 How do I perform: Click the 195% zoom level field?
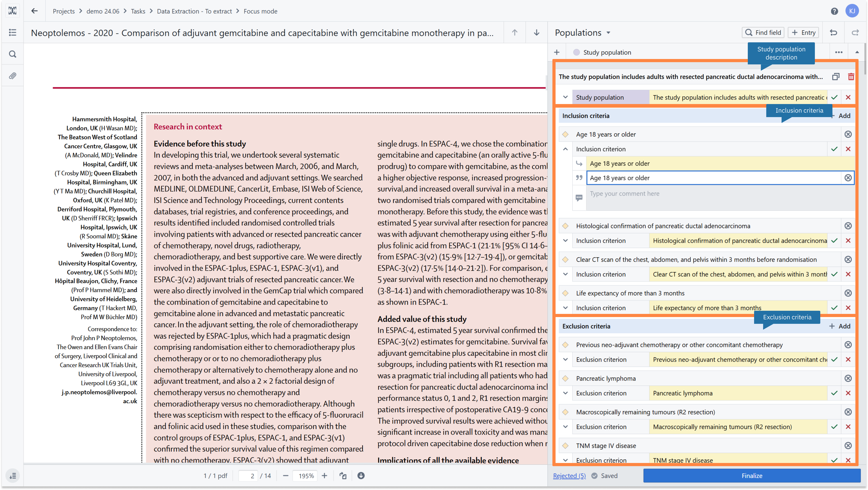306,476
